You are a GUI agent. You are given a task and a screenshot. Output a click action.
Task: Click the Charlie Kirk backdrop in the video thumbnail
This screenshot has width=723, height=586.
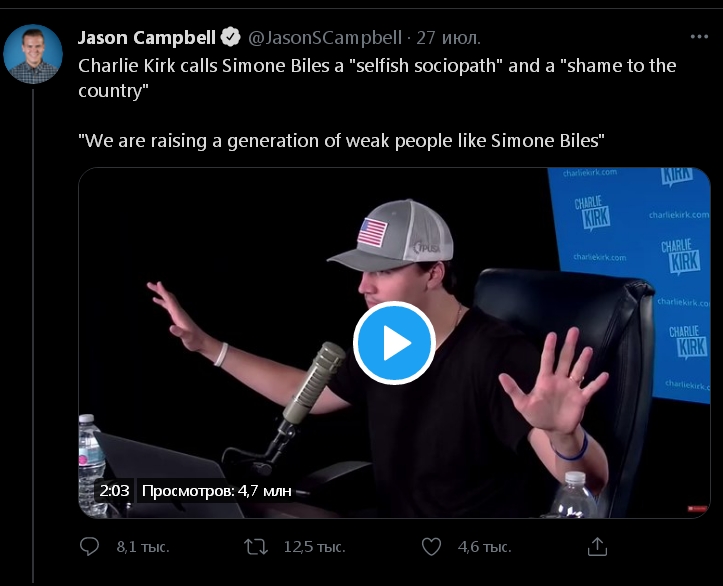tap(640, 230)
